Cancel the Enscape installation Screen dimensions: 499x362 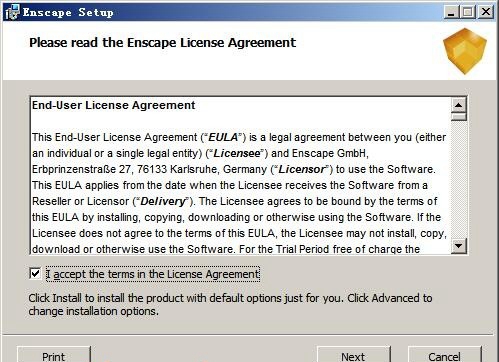(445, 355)
